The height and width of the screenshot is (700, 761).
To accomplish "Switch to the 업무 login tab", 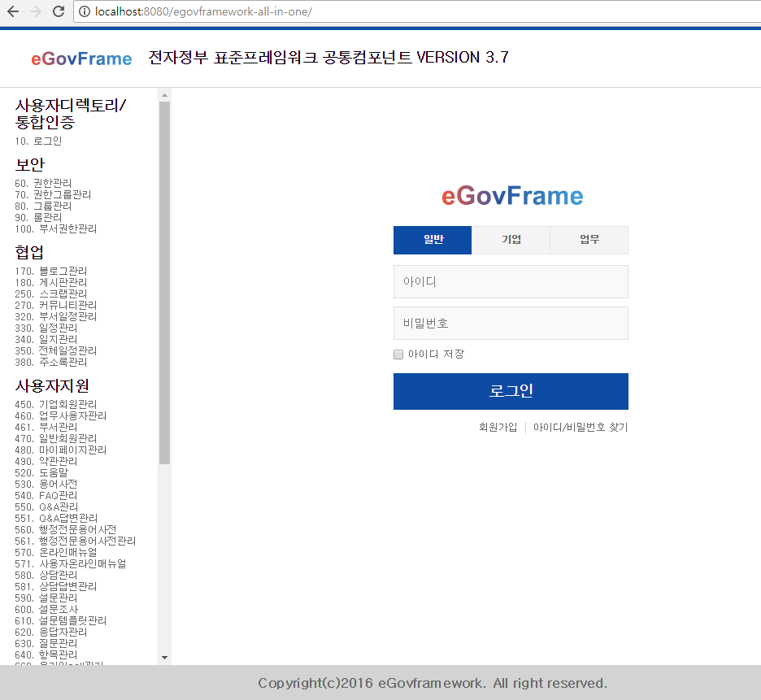I will click(589, 240).
